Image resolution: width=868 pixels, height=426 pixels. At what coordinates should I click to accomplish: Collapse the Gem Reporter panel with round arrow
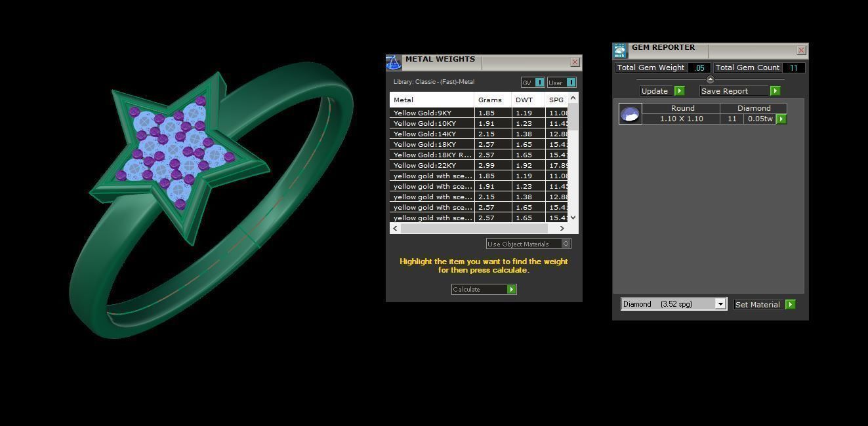click(710, 79)
